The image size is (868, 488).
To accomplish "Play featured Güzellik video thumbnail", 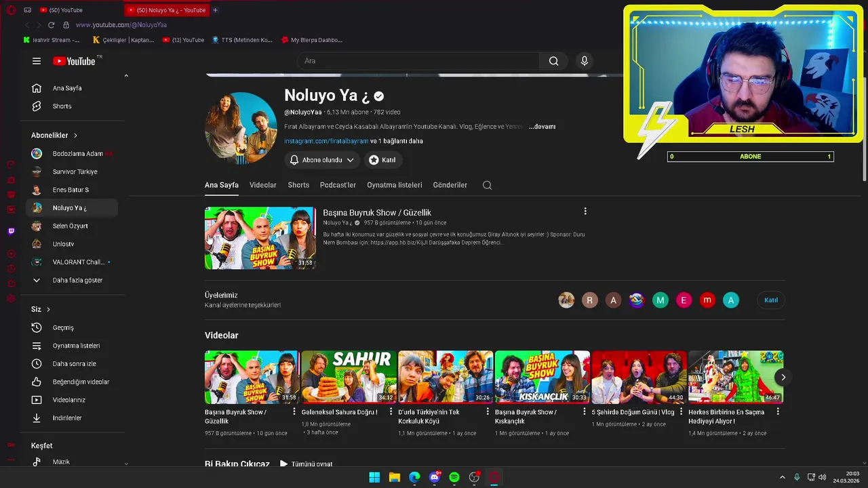I will click(x=260, y=238).
